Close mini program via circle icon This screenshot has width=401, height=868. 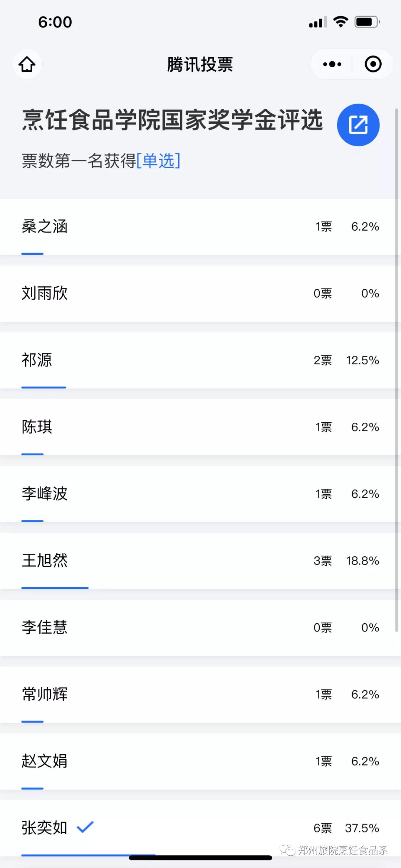pyautogui.click(x=373, y=64)
